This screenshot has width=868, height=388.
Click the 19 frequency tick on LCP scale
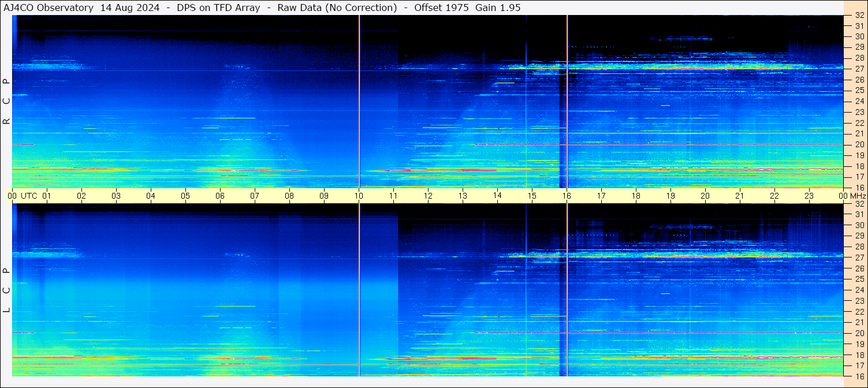[859, 344]
